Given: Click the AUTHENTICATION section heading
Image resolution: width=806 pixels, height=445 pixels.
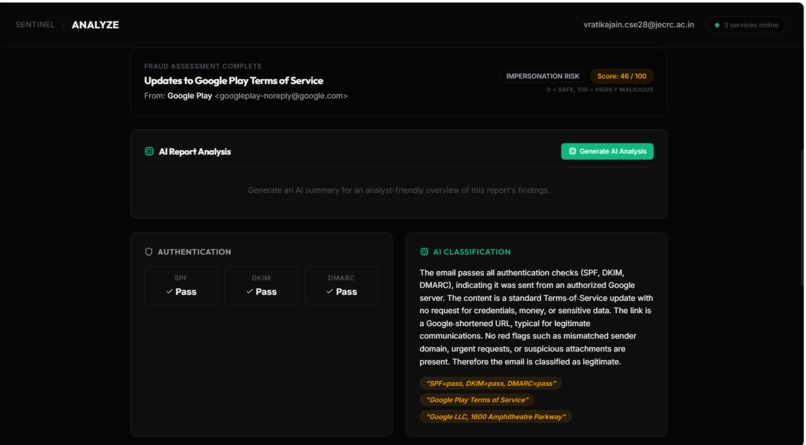Looking at the screenshot, I should (194, 252).
